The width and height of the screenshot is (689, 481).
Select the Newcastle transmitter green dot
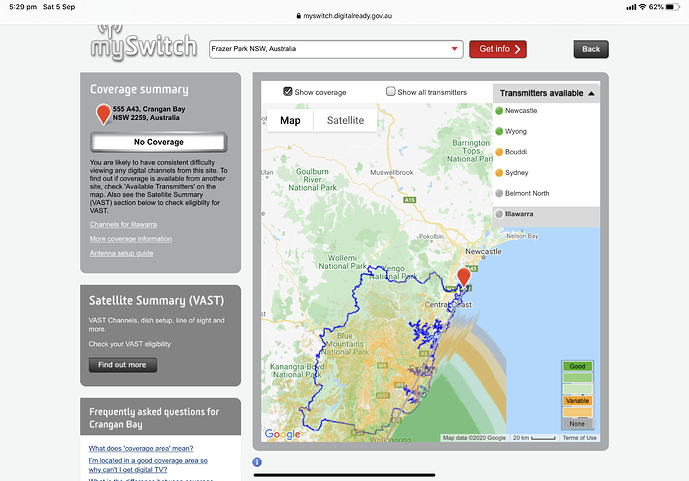coord(499,110)
